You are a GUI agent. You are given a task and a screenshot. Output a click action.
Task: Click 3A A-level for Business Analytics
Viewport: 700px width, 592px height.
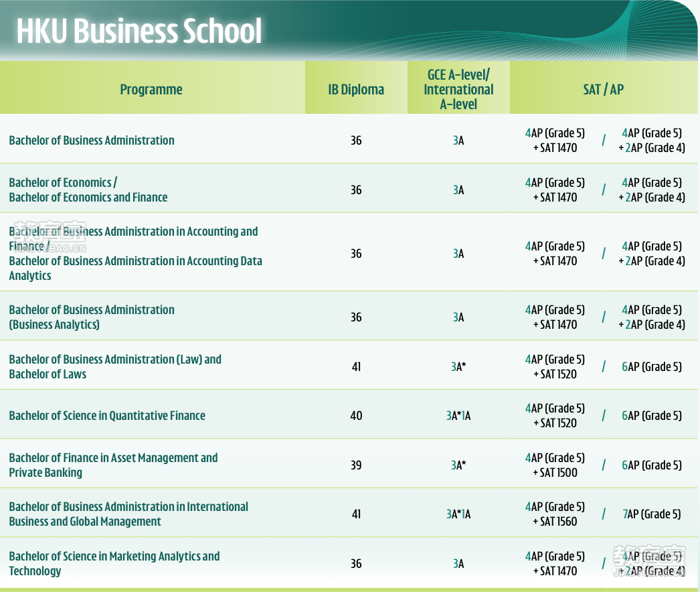458,317
